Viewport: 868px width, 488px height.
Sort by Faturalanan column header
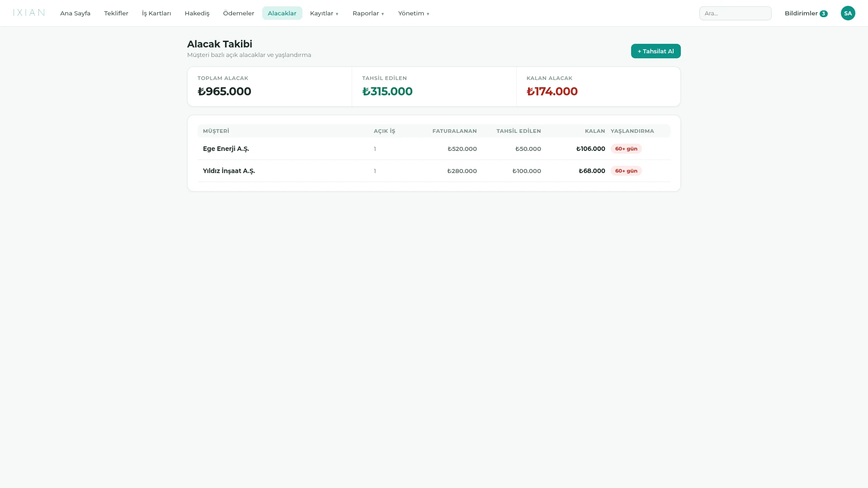[x=454, y=131]
